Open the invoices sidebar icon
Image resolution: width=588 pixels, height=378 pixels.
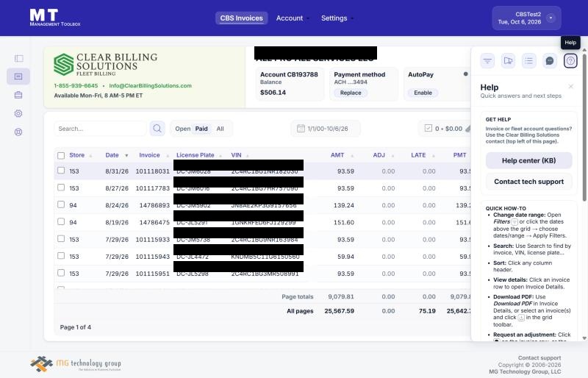pos(18,76)
